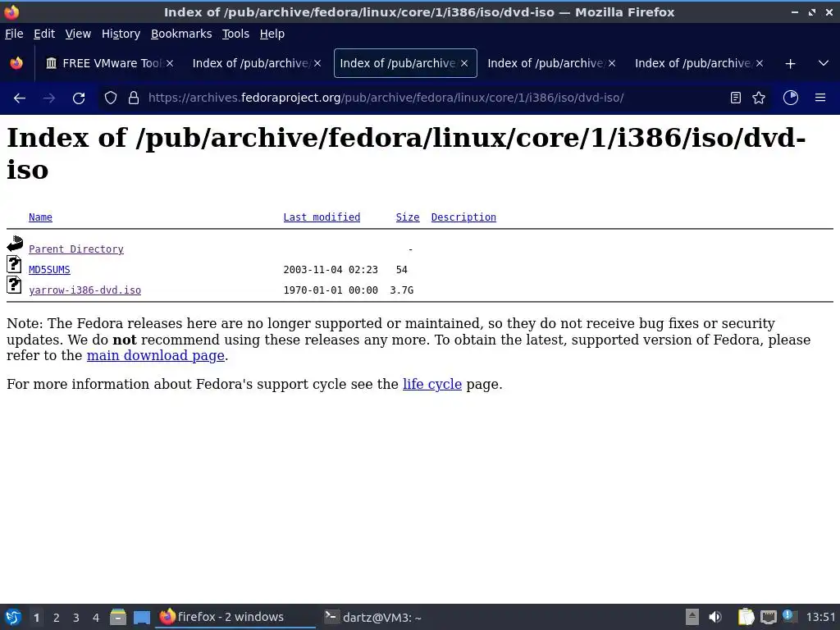The image size is (840, 630).
Task: Open the Firefox hamburger application menu
Action: coord(820,98)
